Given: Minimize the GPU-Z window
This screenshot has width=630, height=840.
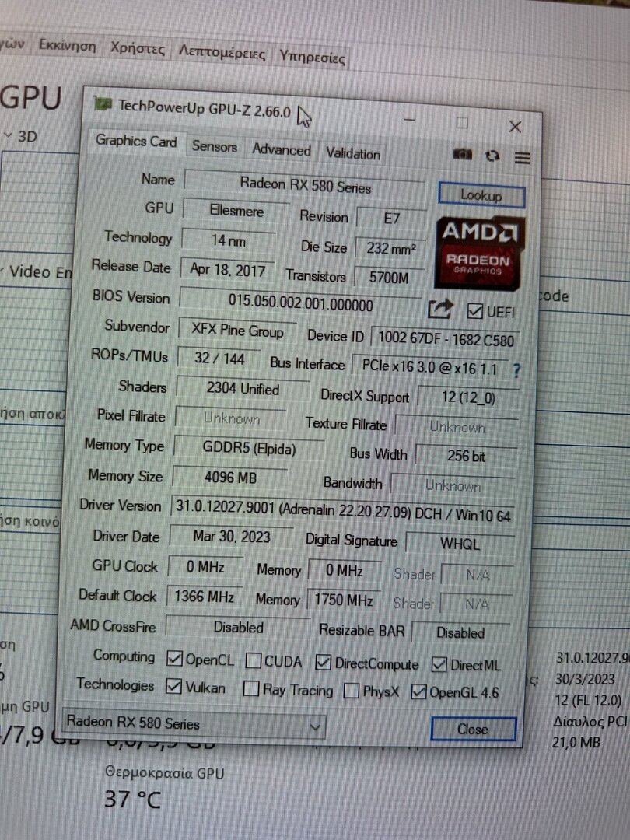Looking at the screenshot, I should point(410,120).
